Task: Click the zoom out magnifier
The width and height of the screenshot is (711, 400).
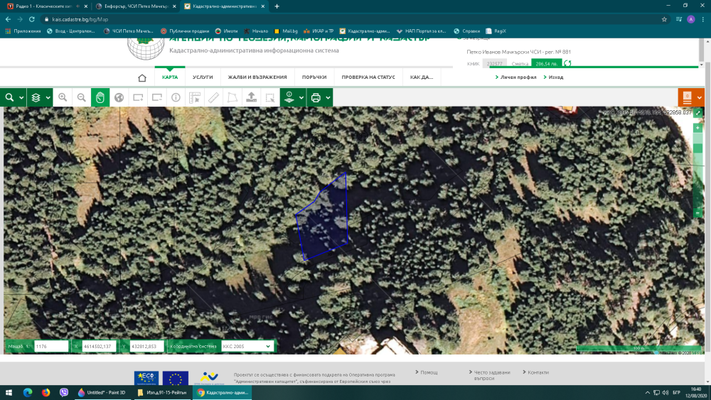Action: pos(82,98)
